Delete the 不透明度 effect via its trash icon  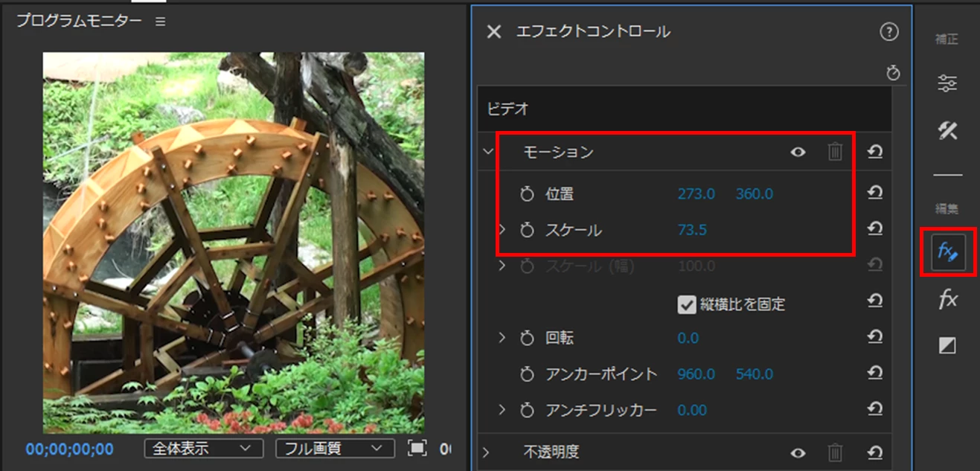pos(835,452)
